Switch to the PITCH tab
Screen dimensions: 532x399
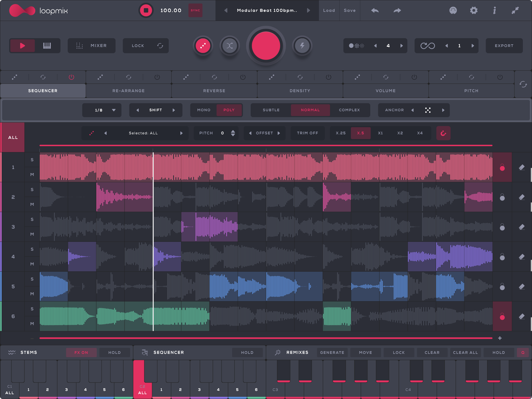pyautogui.click(x=471, y=91)
